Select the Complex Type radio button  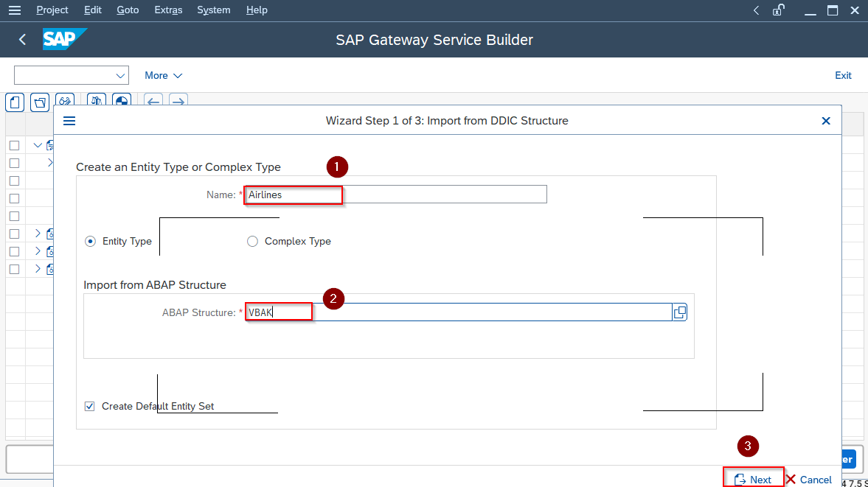tap(253, 242)
